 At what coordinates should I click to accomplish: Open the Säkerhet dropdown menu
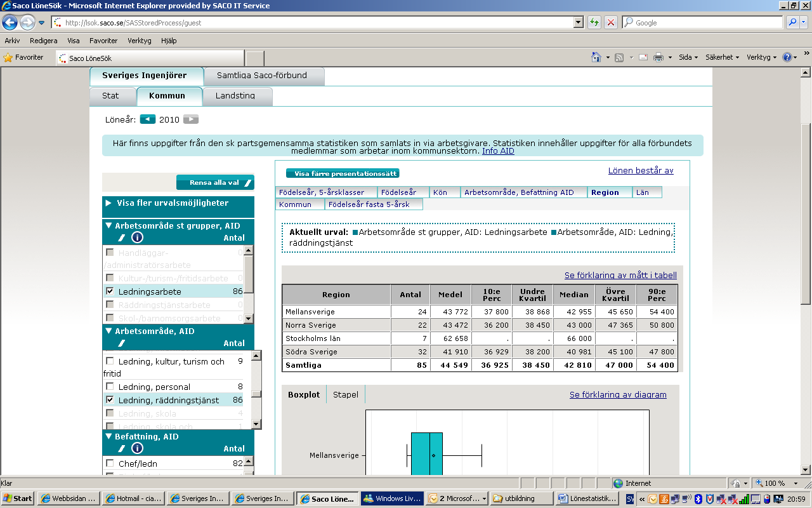[x=723, y=57]
